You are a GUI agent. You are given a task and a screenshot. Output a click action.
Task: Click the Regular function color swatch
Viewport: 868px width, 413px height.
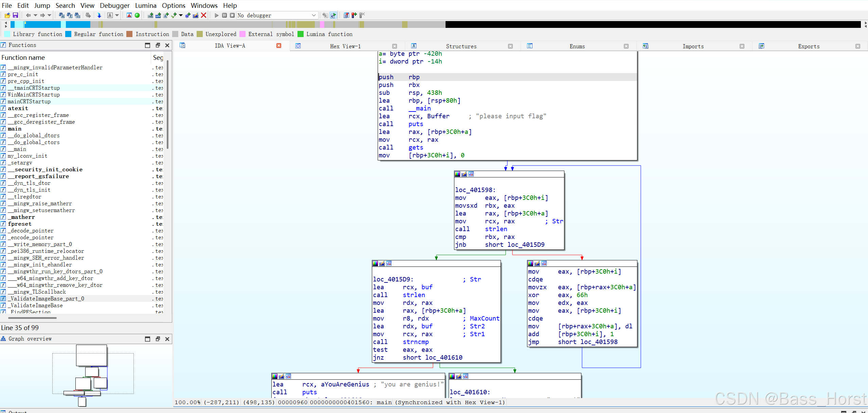pyautogui.click(x=68, y=34)
